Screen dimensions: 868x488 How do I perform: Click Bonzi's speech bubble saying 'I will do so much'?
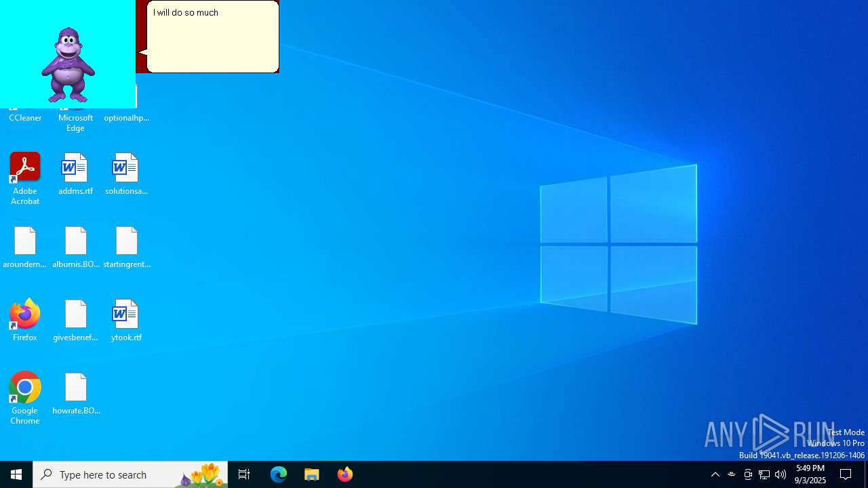point(212,37)
